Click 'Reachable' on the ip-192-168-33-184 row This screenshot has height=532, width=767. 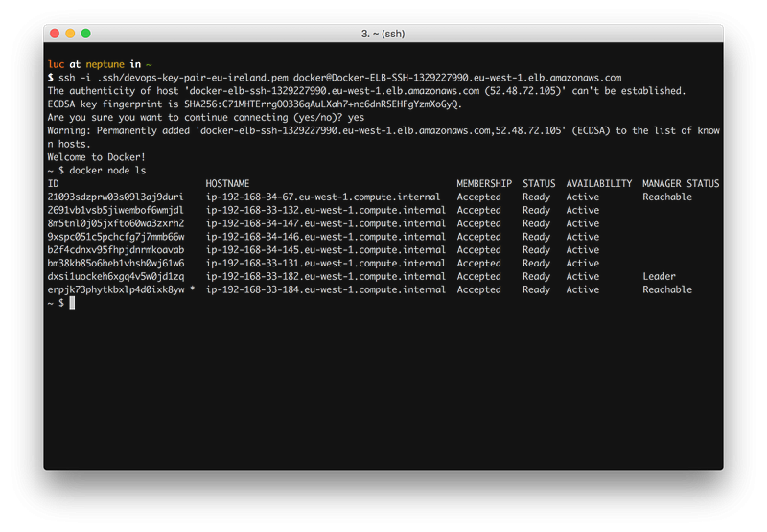(667, 289)
